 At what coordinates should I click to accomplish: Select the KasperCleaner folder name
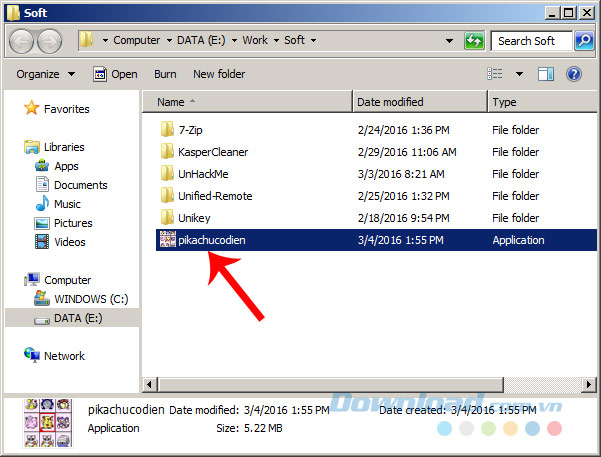pos(213,152)
